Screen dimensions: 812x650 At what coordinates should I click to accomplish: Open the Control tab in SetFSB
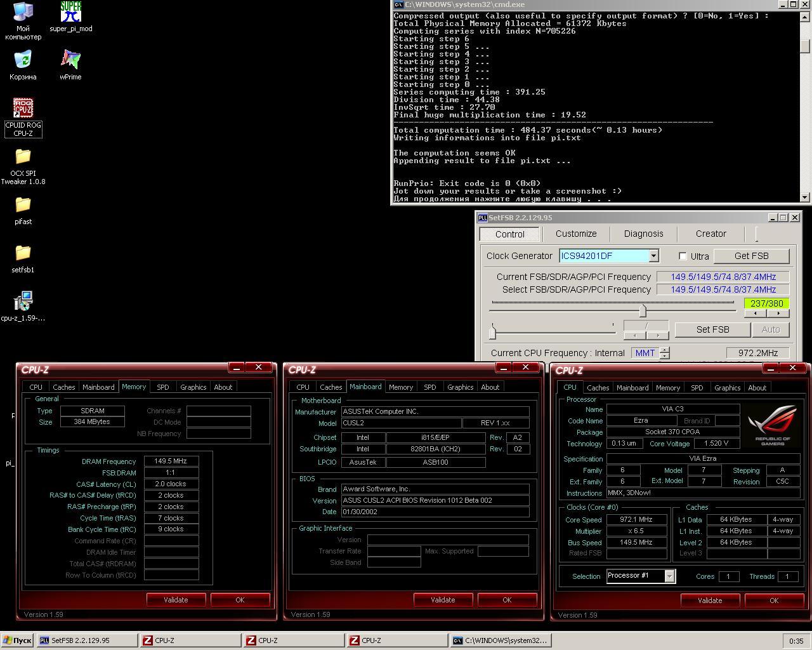coord(509,234)
